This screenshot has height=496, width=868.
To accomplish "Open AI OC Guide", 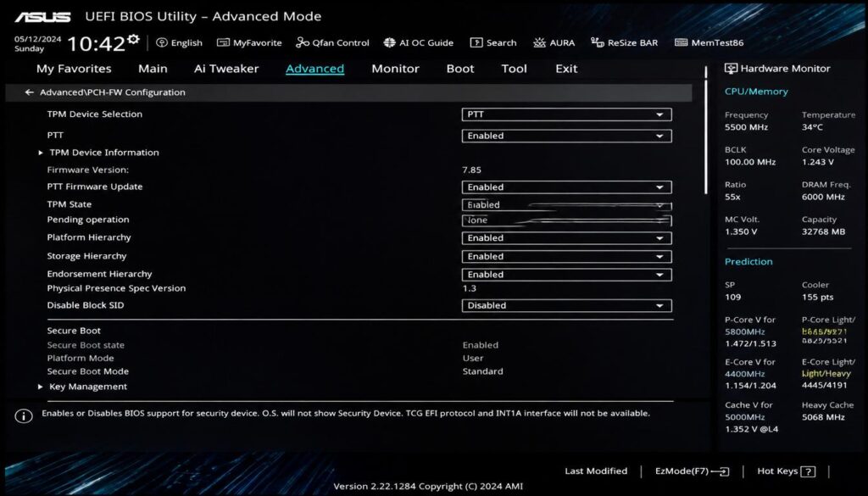I will 419,42.
